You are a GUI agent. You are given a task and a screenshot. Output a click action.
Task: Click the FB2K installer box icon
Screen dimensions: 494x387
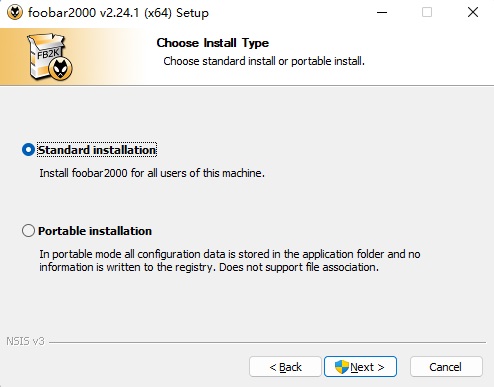pos(50,57)
